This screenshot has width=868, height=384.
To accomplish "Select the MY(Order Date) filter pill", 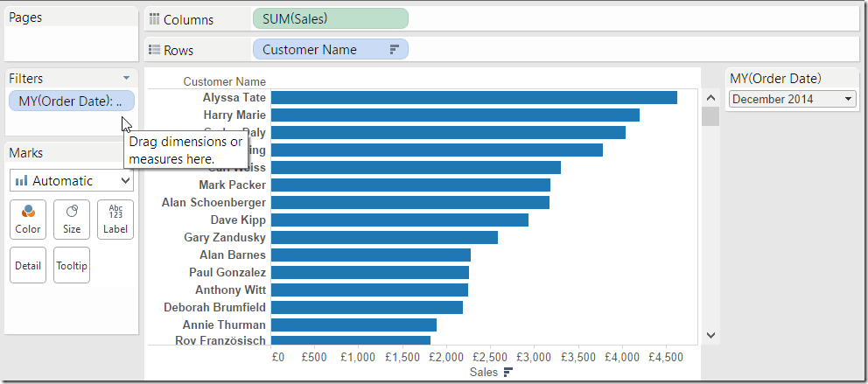I will coord(71,101).
